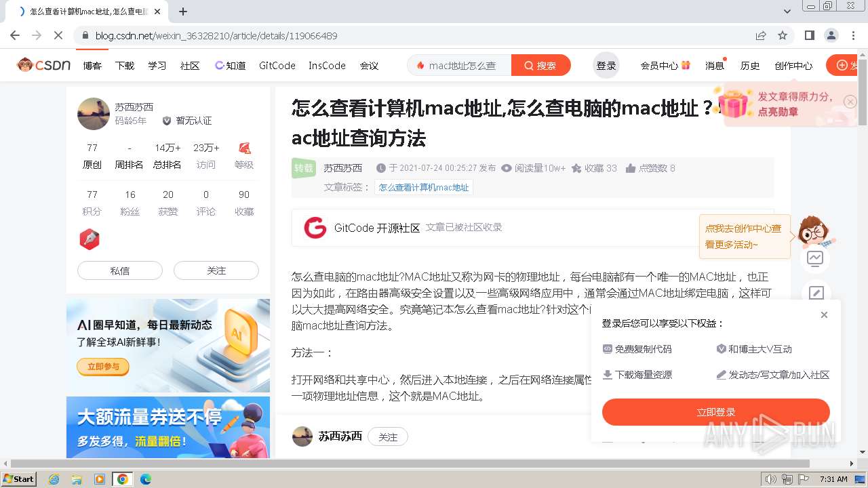Click author name 苏西苏西 under title
This screenshot has height=488, width=868.
tap(342, 168)
